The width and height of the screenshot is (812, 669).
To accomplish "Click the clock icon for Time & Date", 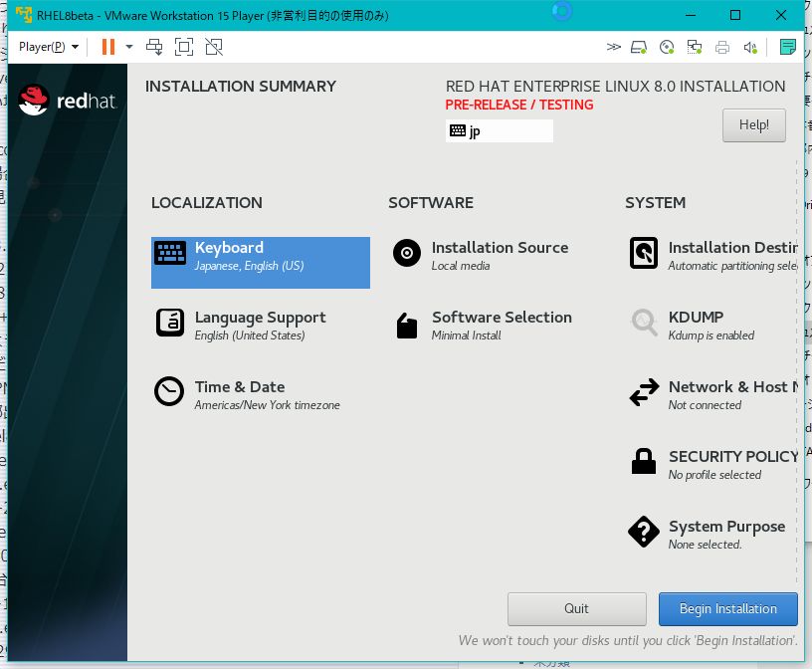I will [169, 391].
